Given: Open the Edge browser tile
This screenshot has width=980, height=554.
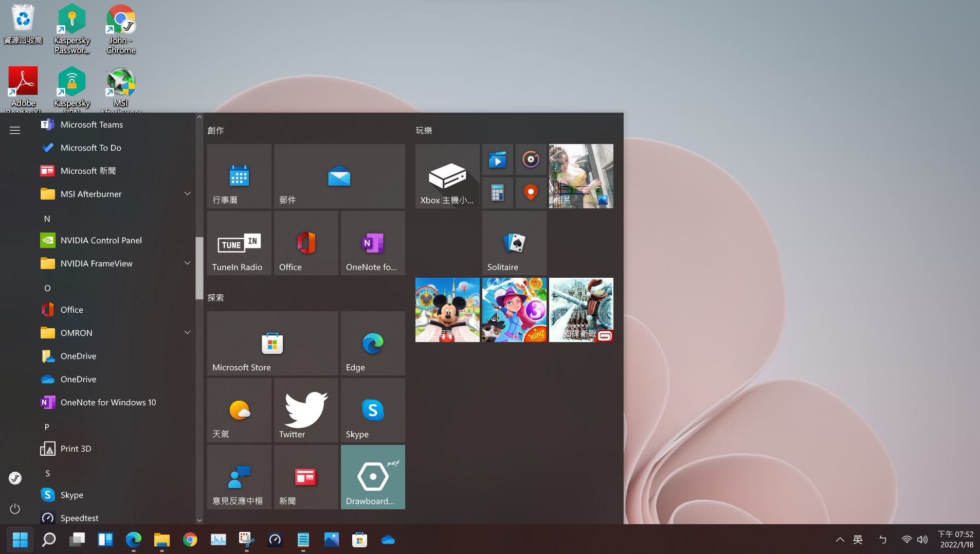Looking at the screenshot, I should coord(373,343).
